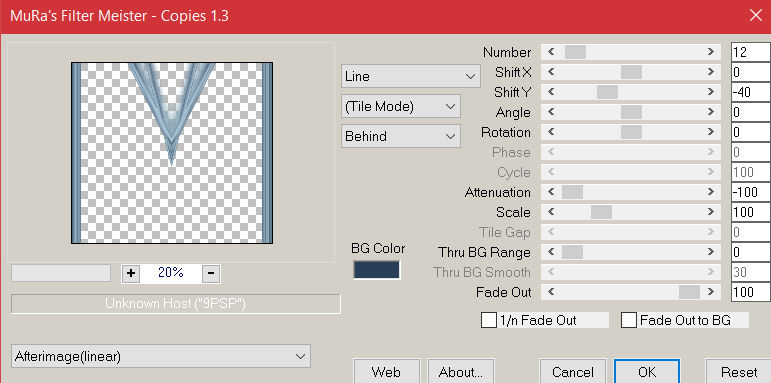Open the About... dialog
The width and height of the screenshot is (771, 383).
pos(460,372)
